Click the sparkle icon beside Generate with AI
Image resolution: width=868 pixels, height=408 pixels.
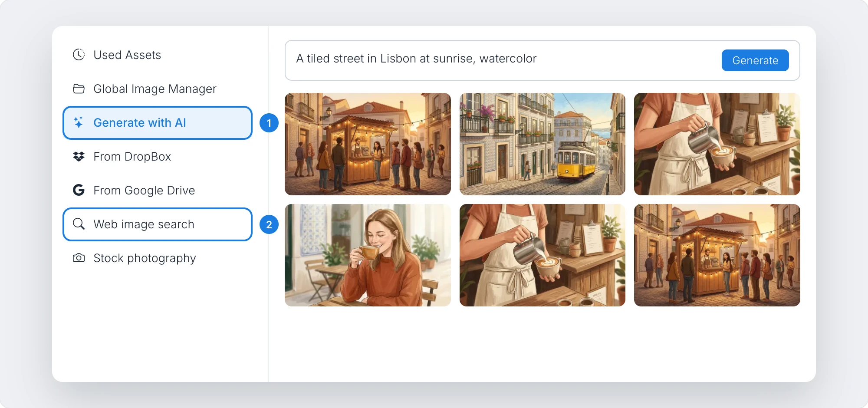[x=79, y=122]
